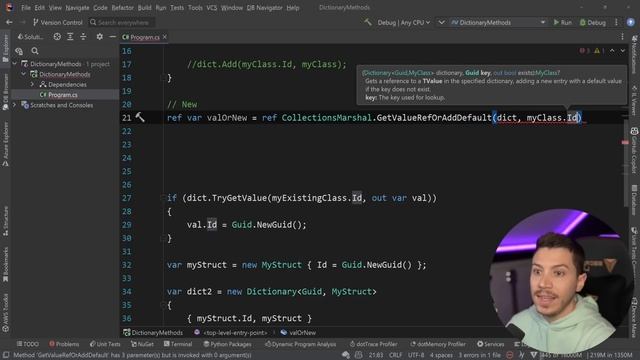This screenshot has width=640, height=360.
Task: Expand Scratches and Consoles node
Action: [15, 105]
